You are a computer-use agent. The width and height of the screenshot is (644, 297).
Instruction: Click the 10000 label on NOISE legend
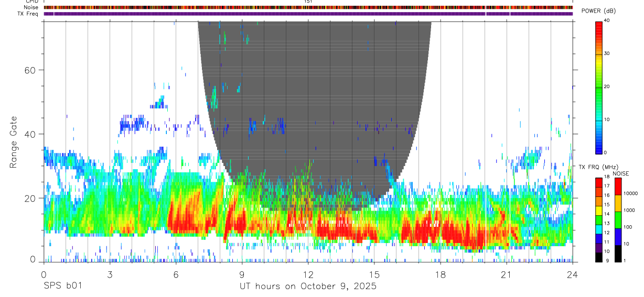click(x=630, y=193)
